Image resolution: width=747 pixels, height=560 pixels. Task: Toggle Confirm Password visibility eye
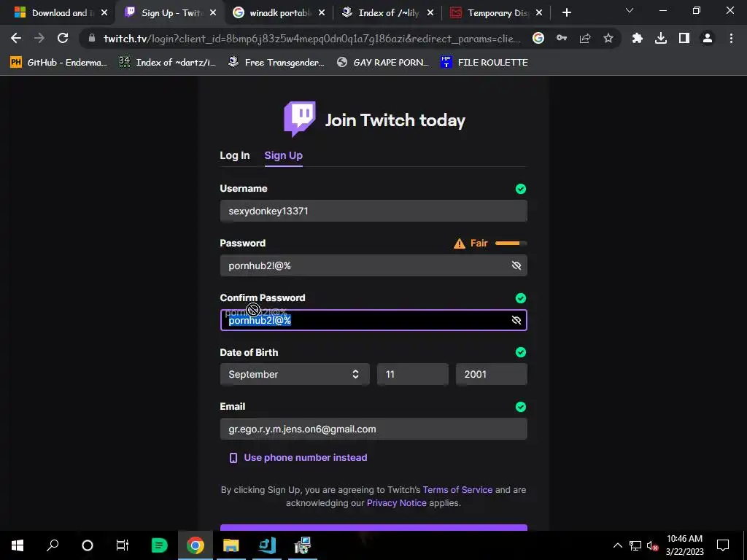[x=516, y=320]
